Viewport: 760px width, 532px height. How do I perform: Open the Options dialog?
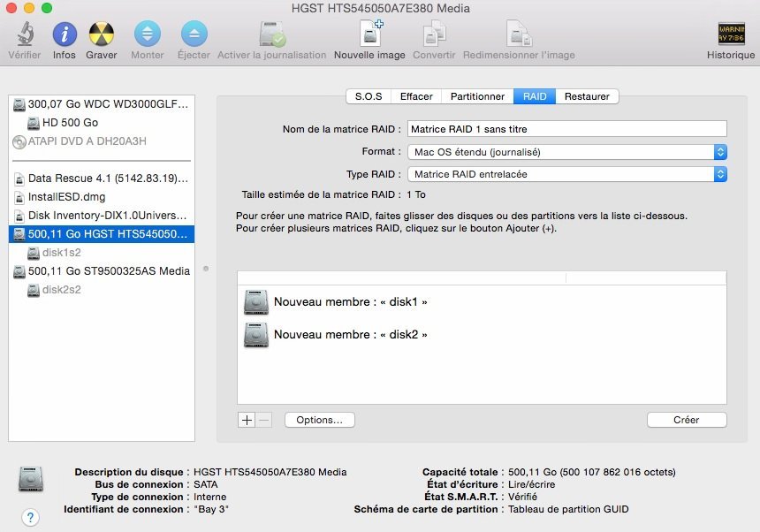(x=319, y=420)
